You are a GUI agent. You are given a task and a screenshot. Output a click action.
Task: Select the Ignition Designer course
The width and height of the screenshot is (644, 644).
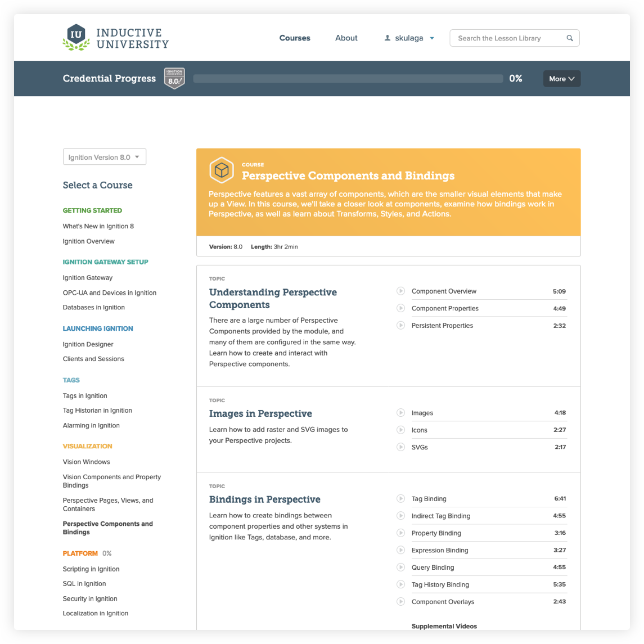coord(88,344)
